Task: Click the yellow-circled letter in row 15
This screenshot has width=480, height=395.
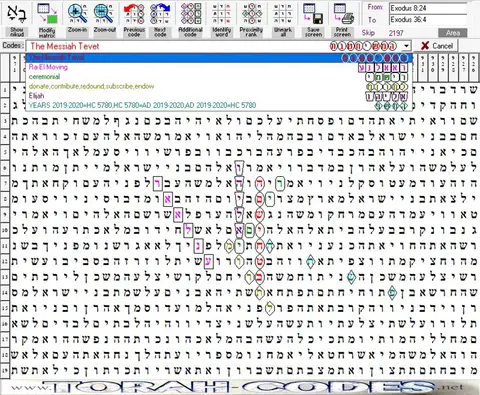Action: tap(269, 309)
